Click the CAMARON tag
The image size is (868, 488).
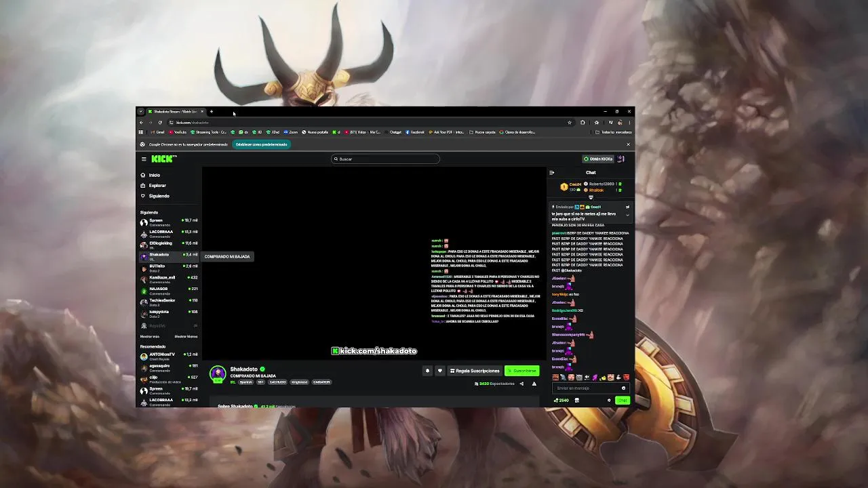click(x=321, y=382)
